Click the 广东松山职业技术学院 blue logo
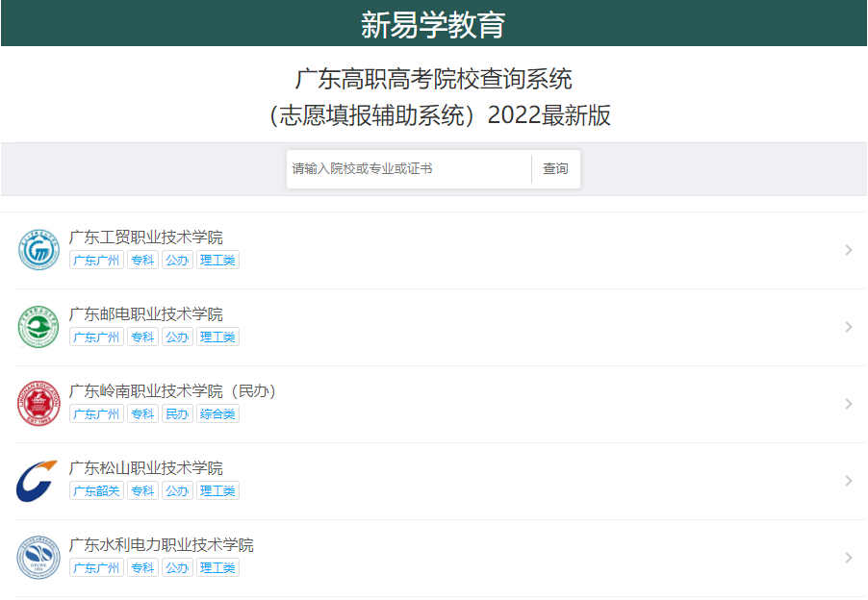The image size is (868, 600). [x=38, y=479]
